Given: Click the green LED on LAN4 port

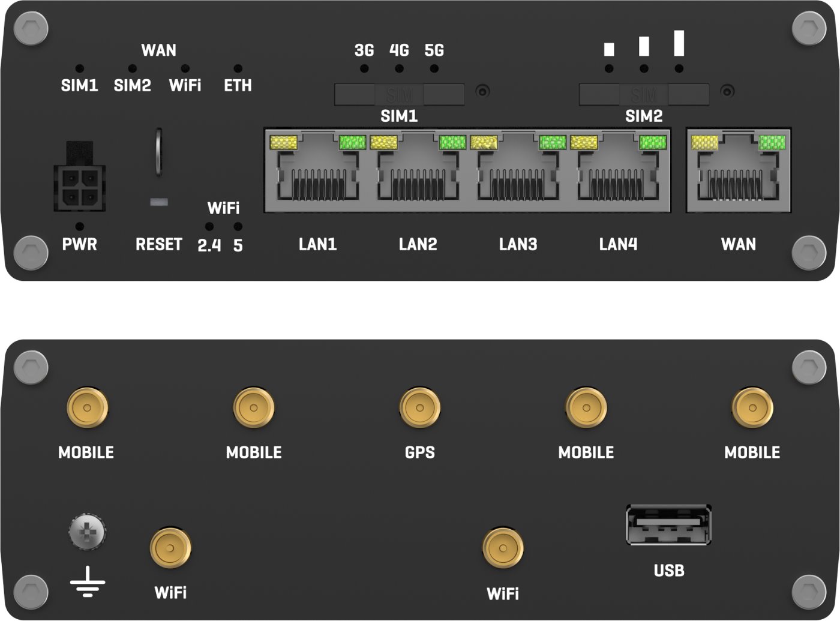Looking at the screenshot, I should tap(653, 143).
